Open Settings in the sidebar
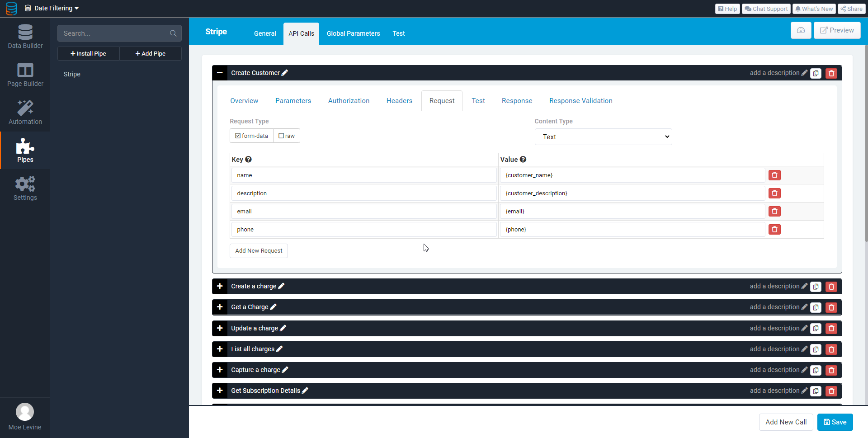Viewport: 868px width, 438px height. click(x=25, y=188)
